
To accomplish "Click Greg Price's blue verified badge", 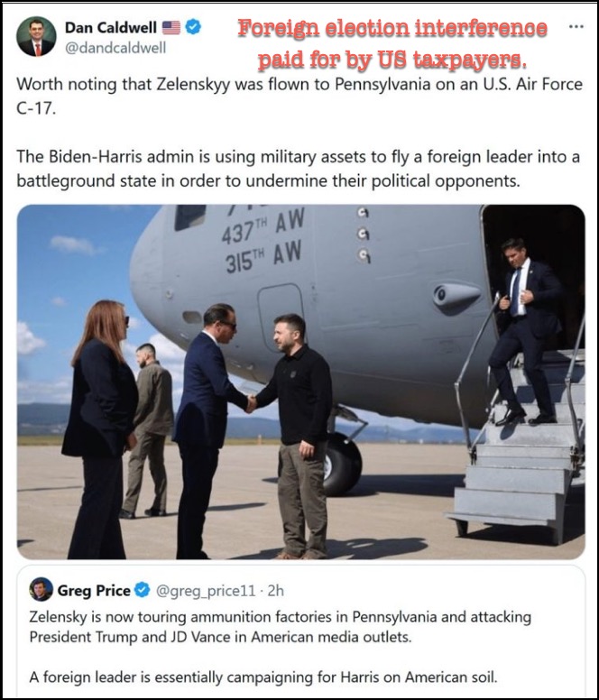I will tap(143, 590).
